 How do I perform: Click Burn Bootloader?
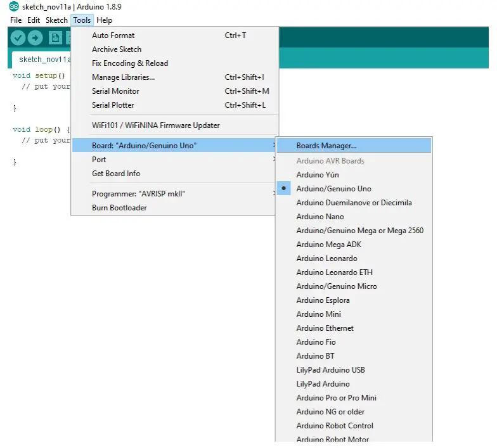[119, 208]
